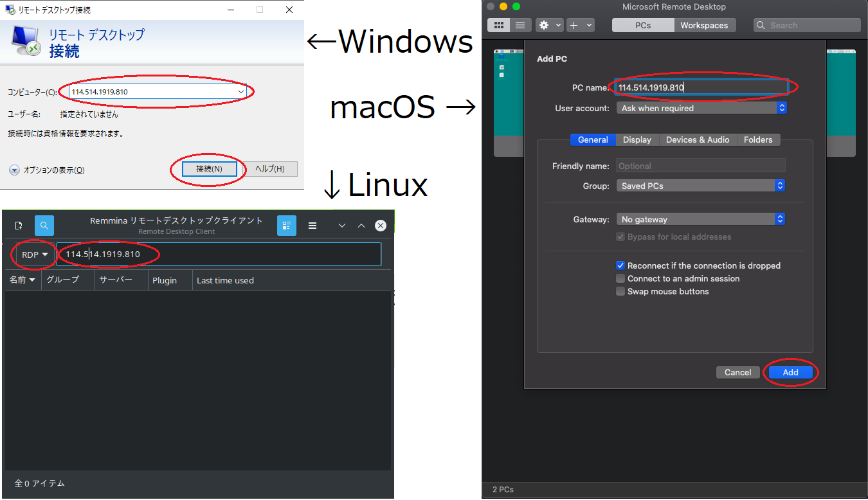Open the gear settings menu on macOS
The height and width of the screenshot is (500, 868).
point(545,25)
